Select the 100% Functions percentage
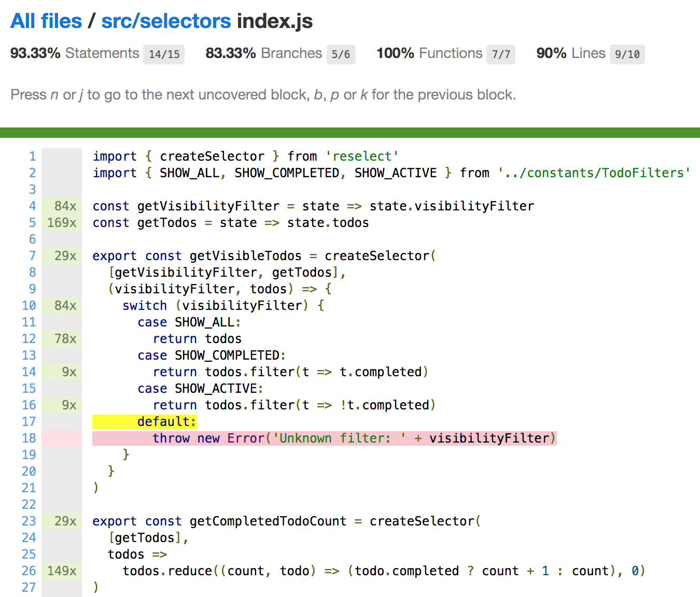This screenshot has height=597, width=700. click(x=395, y=53)
